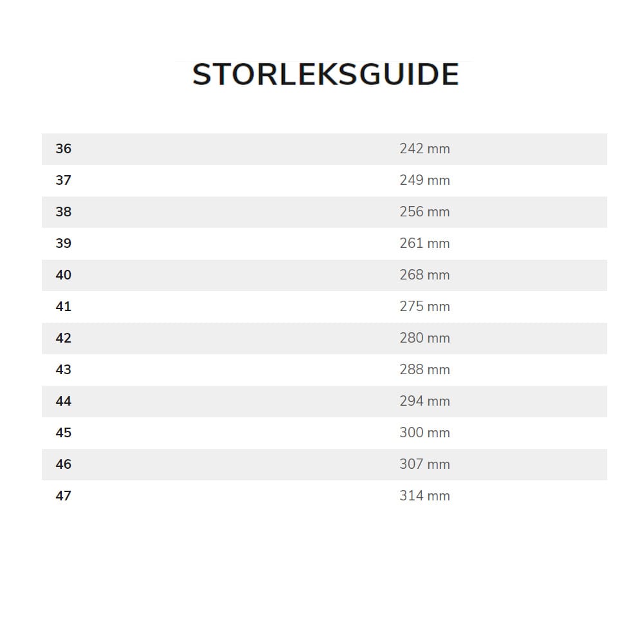Click the 256 mm measurement
Image resolution: width=644 pixels, height=644 pixels.
(424, 212)
